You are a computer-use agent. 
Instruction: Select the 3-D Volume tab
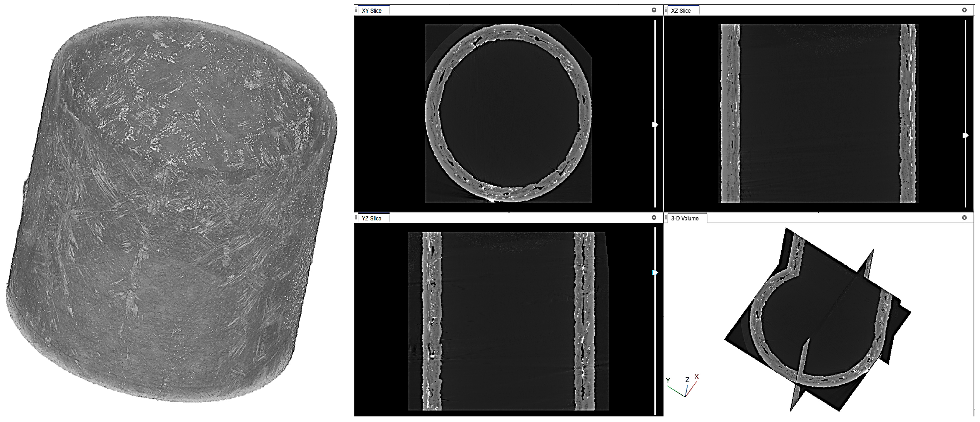(x=684, y=218)
